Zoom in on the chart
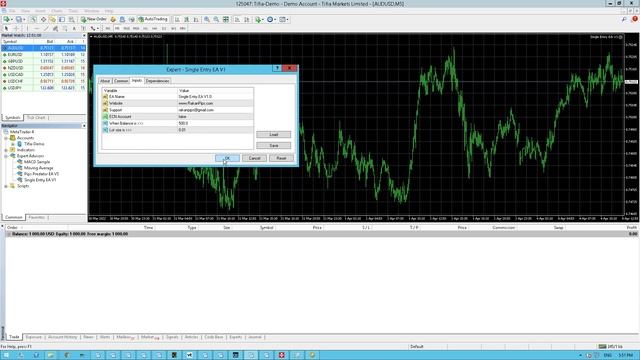640x360 pixels. pos(207,19)
